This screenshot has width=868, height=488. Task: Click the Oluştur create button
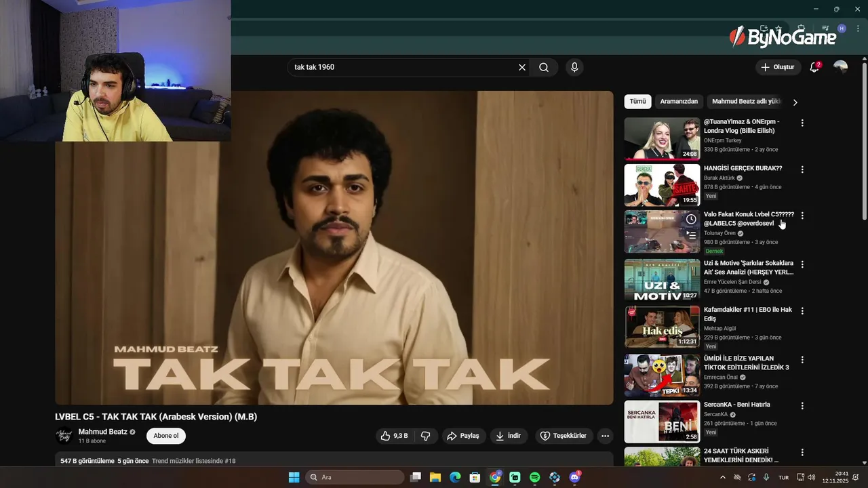click(x=778, y=67)
